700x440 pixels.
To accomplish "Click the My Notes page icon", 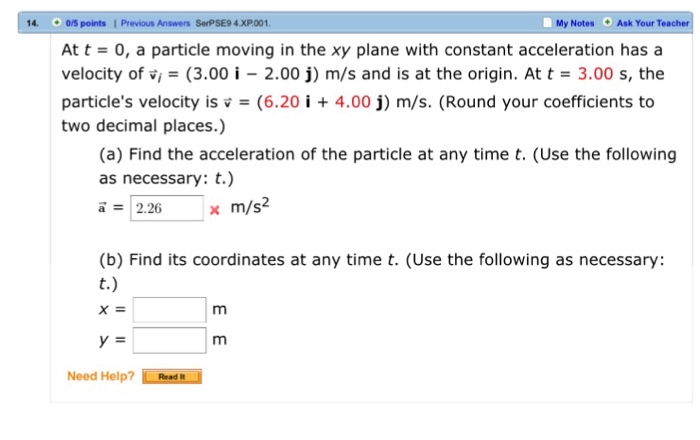I will 547,22.
